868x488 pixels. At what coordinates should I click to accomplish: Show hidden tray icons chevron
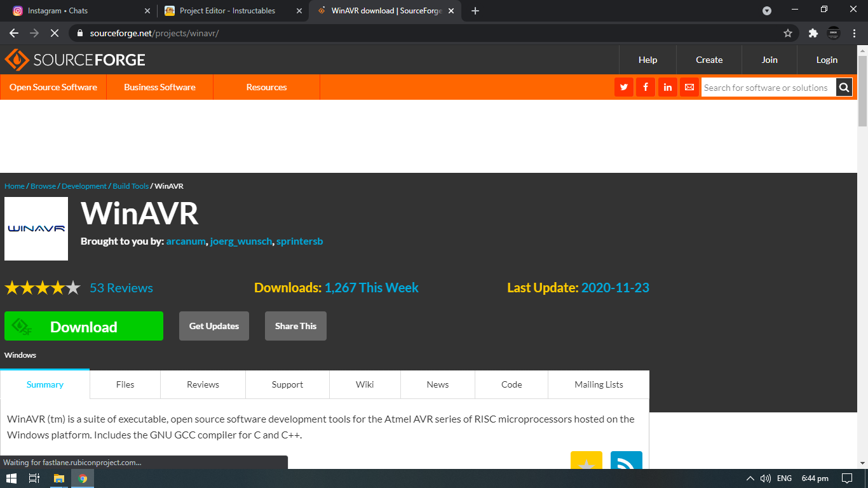click(x=750, y=478)
